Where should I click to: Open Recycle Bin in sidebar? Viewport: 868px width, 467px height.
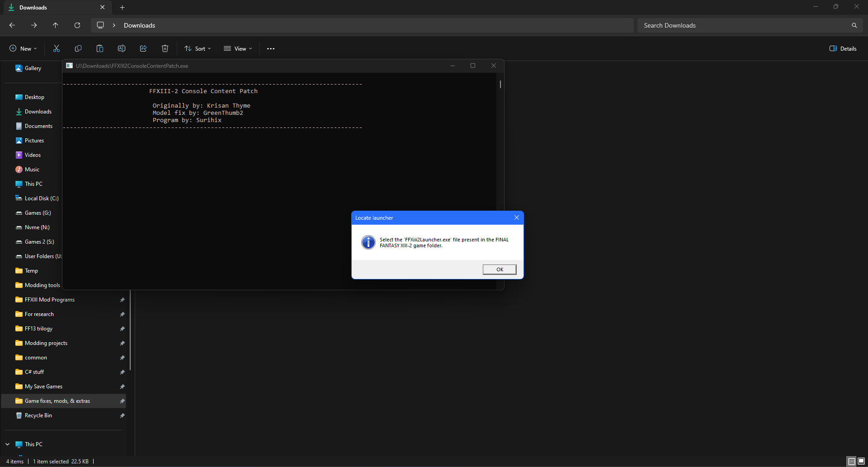pos(38,415)
